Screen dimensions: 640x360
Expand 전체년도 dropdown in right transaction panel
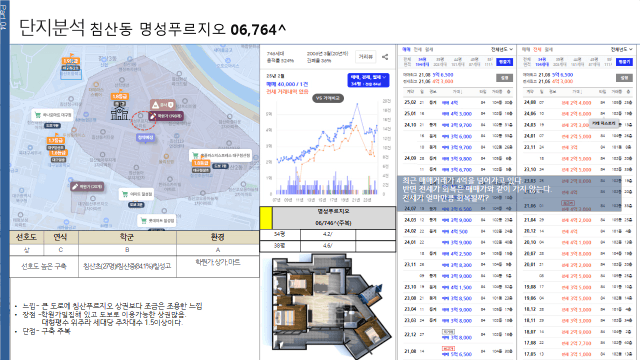(621, 49)
